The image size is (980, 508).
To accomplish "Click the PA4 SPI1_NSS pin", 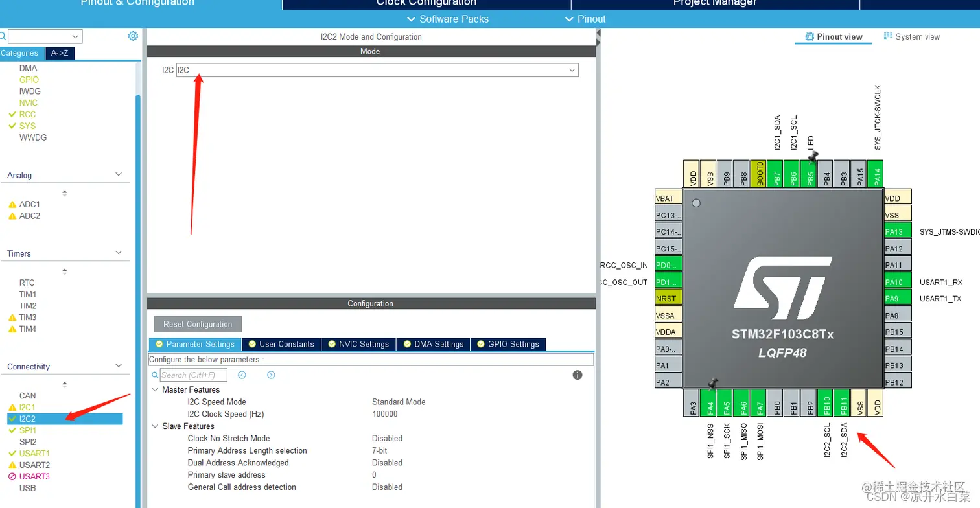I will [x=708, y=403].
